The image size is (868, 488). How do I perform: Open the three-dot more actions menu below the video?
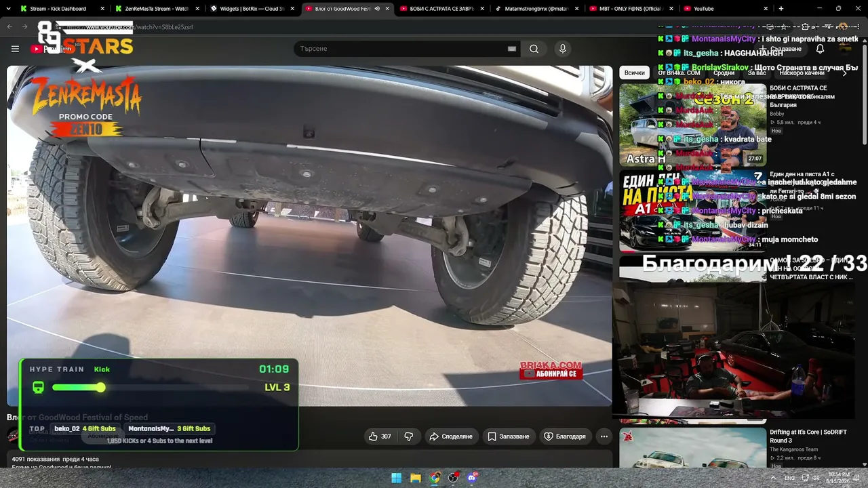click(x=604, y=436)
